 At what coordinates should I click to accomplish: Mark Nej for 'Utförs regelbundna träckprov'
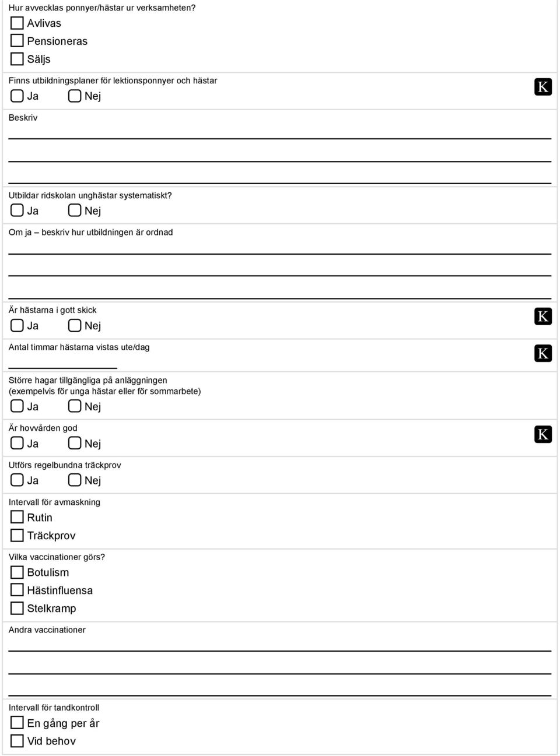75,480
